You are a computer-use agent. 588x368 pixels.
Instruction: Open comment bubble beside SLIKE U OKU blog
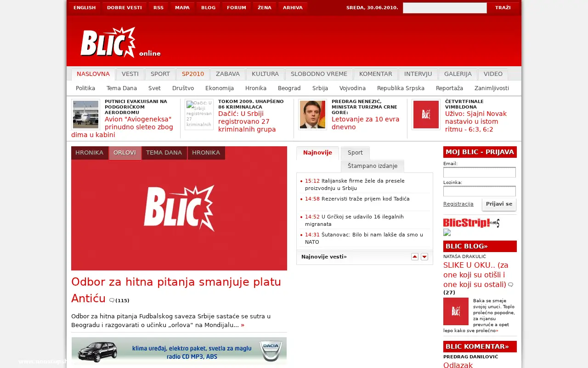(x=510, y=285)
